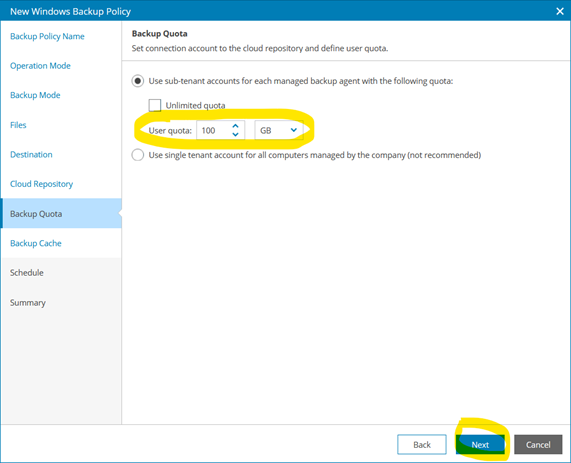Go to Cloud Repository step
The width and height of the screenshot is (571, 463).
tap(42, 184)
